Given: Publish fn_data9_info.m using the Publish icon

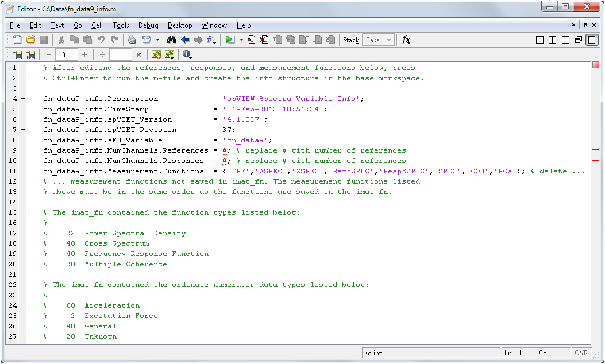Looking at the screenshot, I should point(147,40).
